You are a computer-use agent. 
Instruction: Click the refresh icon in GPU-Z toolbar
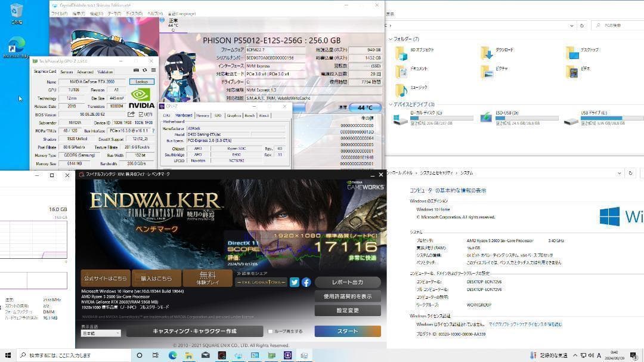coord(145,70)
